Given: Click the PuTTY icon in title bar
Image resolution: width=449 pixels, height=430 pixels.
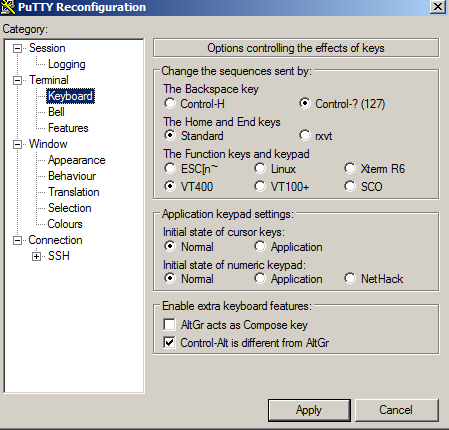Looking at the screenshot, I should pos(8,7).
